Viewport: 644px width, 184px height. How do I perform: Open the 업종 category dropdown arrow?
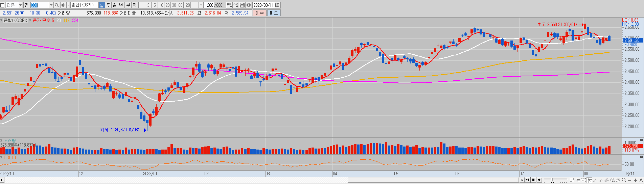tap(20, 5)
